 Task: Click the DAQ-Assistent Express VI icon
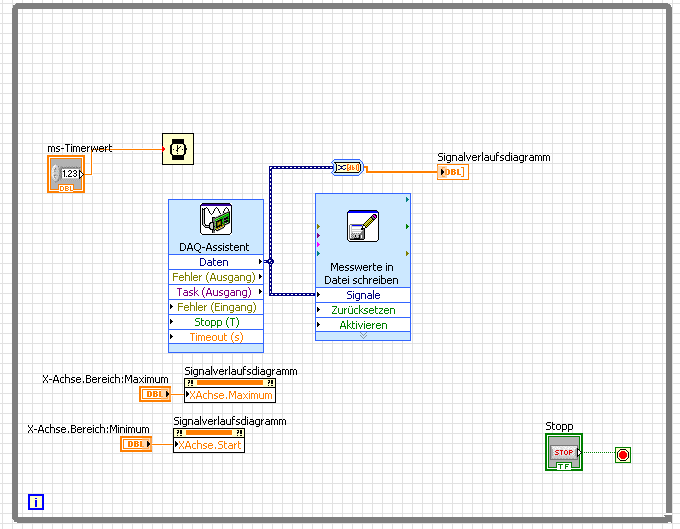(x=216, y=219)
